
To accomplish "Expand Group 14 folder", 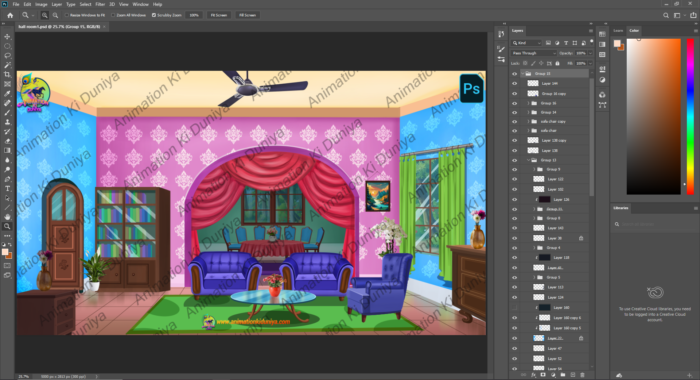I will 528,113.
